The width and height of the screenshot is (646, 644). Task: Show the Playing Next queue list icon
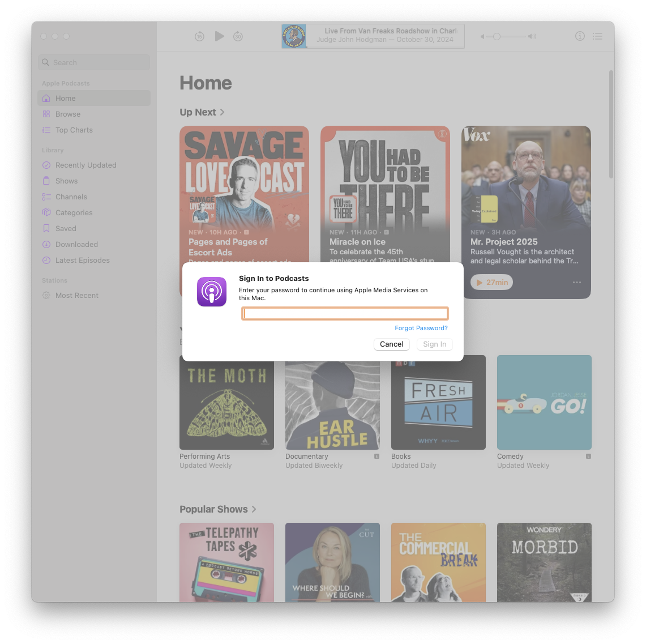(597, 36)
